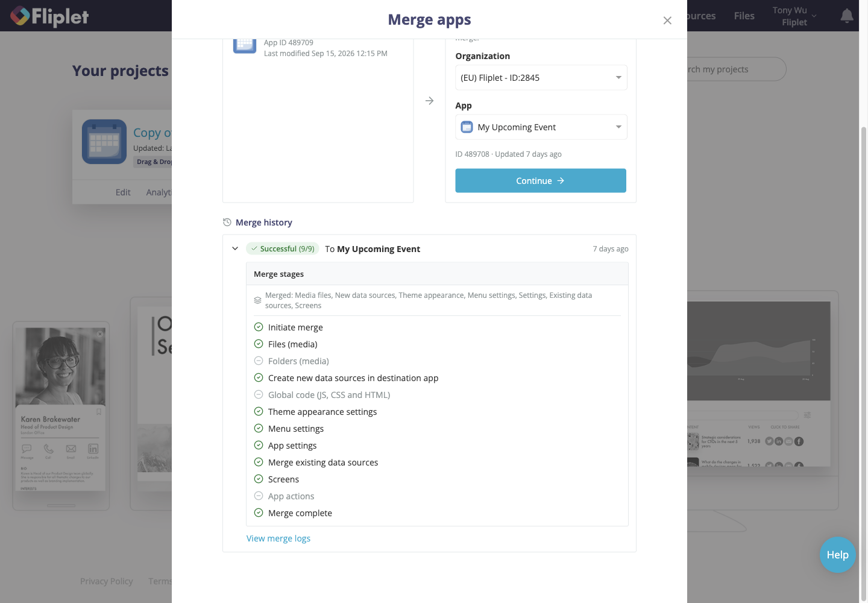
Task: Click the '7 days ago' timestamp
Action: pos(611,249)
